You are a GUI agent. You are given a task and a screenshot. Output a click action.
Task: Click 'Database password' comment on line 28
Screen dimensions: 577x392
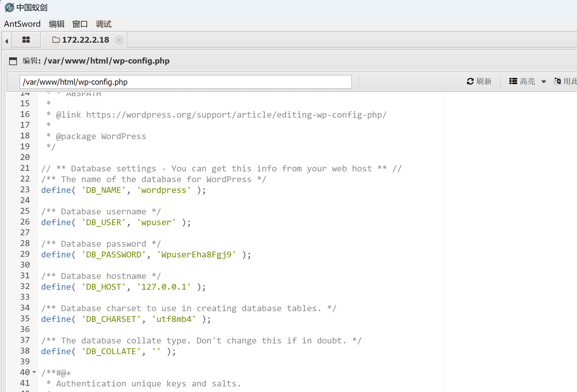tap(104, 244)
